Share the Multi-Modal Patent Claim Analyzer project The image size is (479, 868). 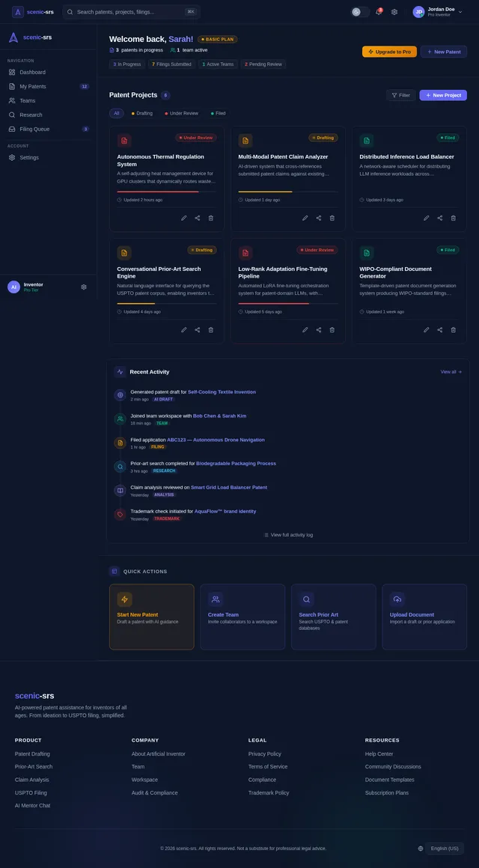[318, 218]
